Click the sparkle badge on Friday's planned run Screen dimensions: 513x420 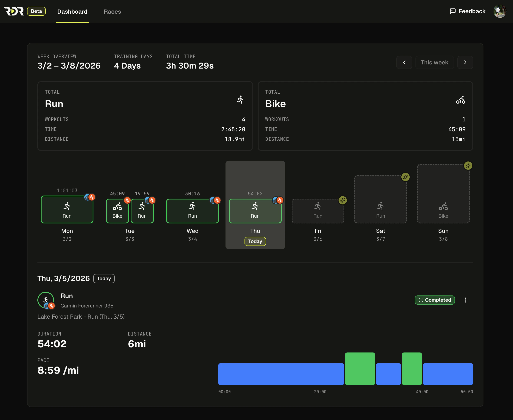click(x=342, y=201)
